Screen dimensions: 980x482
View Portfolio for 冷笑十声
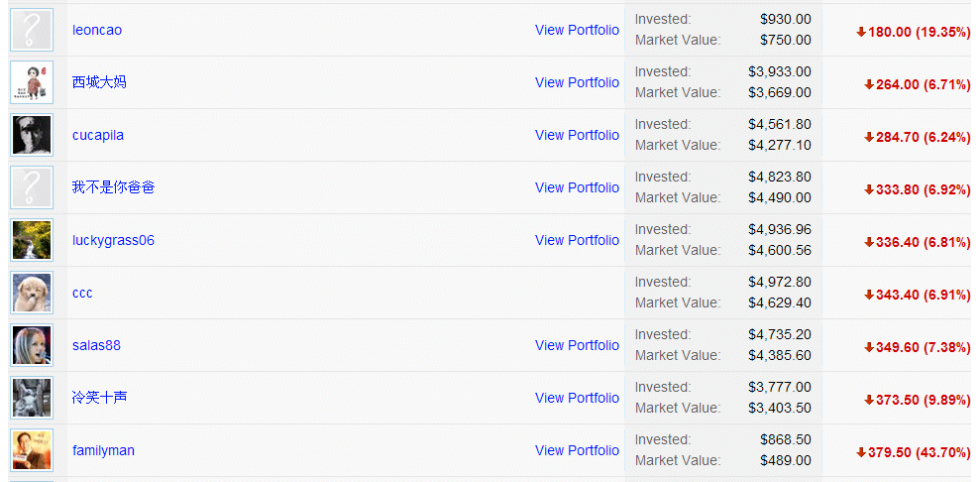pyautogui.click(x=577, y=398)
